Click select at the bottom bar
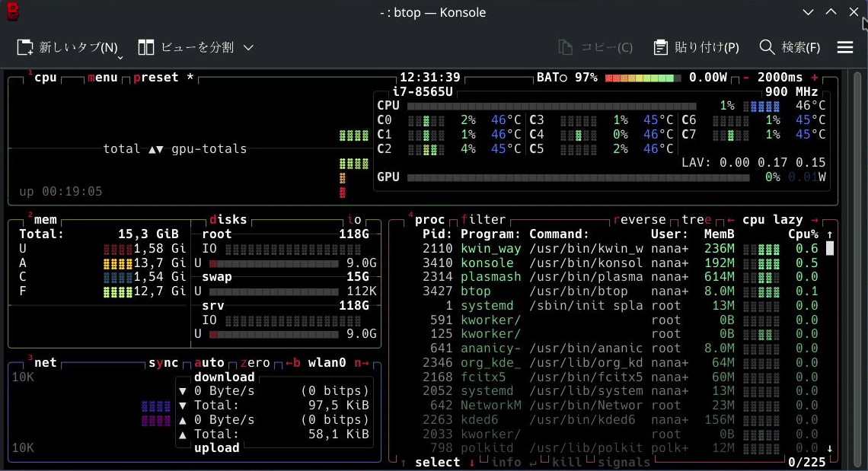Screen dimensions: 868x471 coord(438,462)
